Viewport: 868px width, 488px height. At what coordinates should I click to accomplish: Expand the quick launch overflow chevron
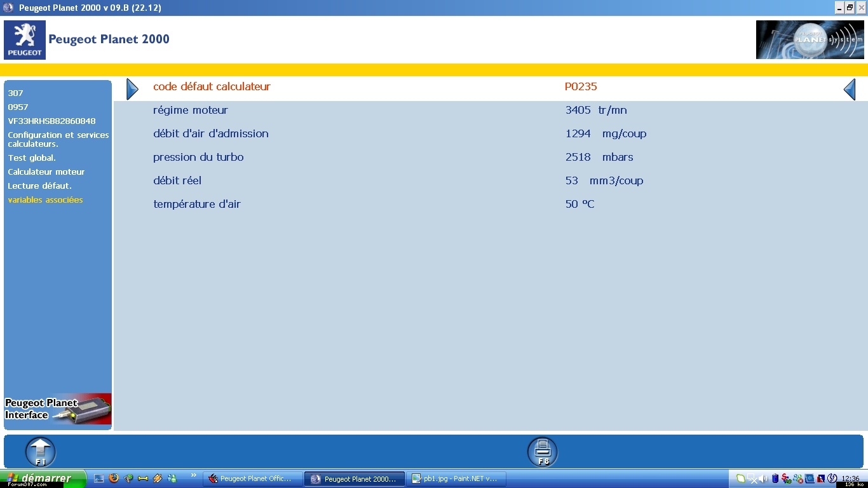coord(194,475)
